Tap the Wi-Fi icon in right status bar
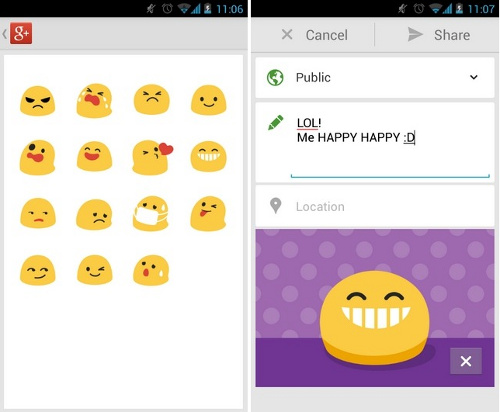 click(436, 9)
